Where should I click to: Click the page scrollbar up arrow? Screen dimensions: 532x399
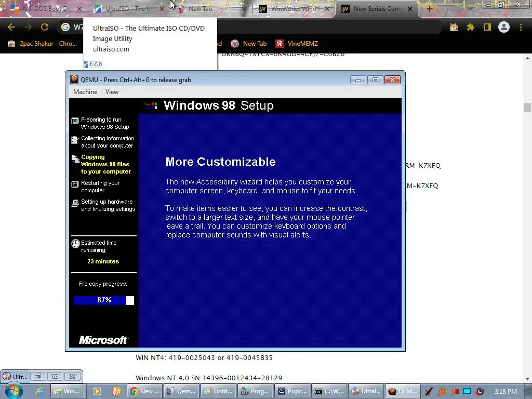527,58
